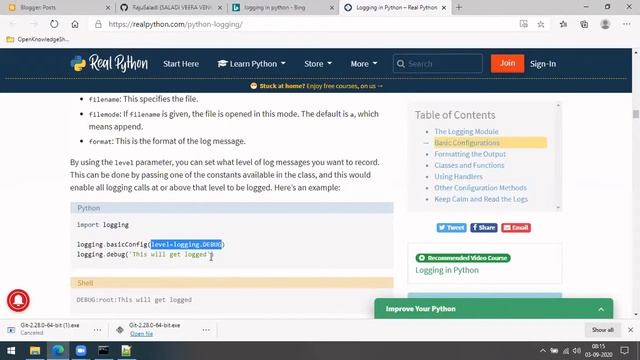Click Show all downloads button
Screen dimensions: 640x360
602,330
